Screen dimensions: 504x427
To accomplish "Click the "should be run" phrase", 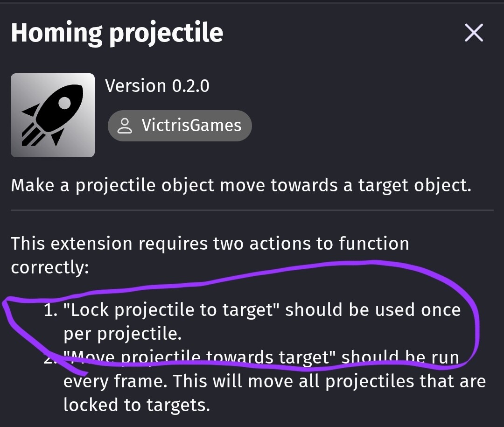I will click(400, 357).
